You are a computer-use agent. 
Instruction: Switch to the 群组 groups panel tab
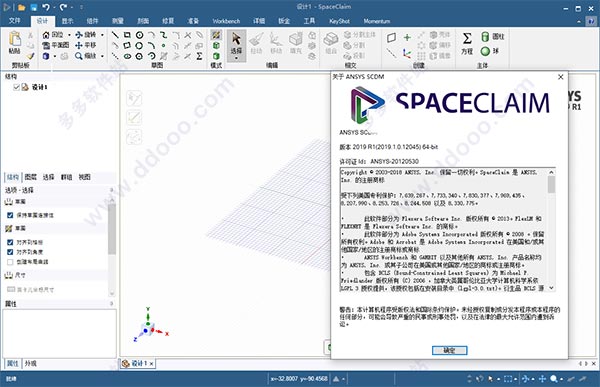coord(67,177)
